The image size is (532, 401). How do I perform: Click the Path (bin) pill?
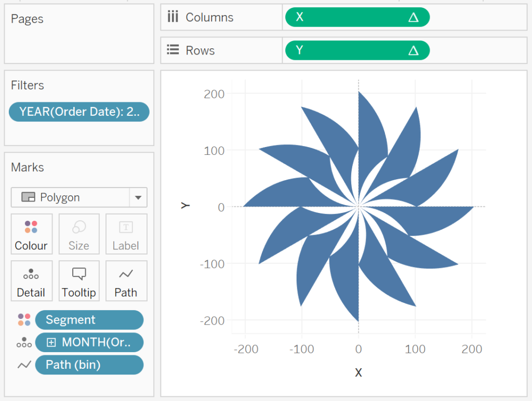click(x=89, y=365)
